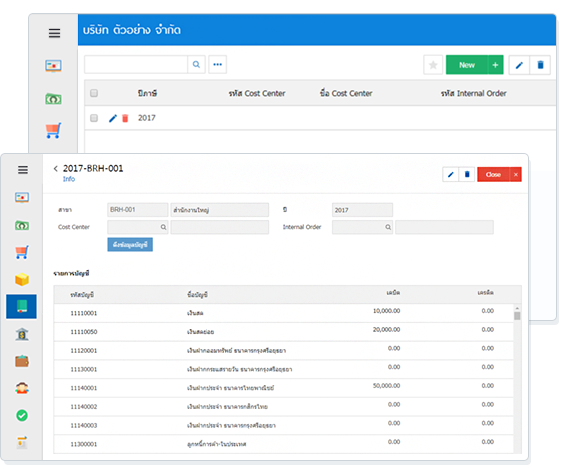This screenshot has height=467, width=561.
Task: Go back with arrow beside 2017-BRH-001
Action: point(55,169)
